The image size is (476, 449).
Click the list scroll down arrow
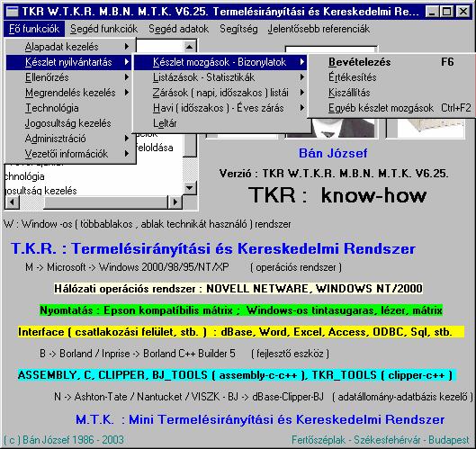coord(190,188)
